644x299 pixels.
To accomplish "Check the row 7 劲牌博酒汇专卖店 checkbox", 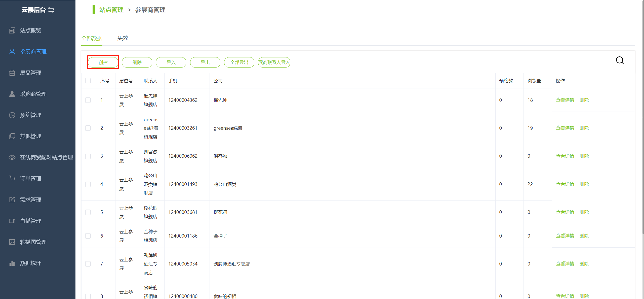I will tap(88, 264).
